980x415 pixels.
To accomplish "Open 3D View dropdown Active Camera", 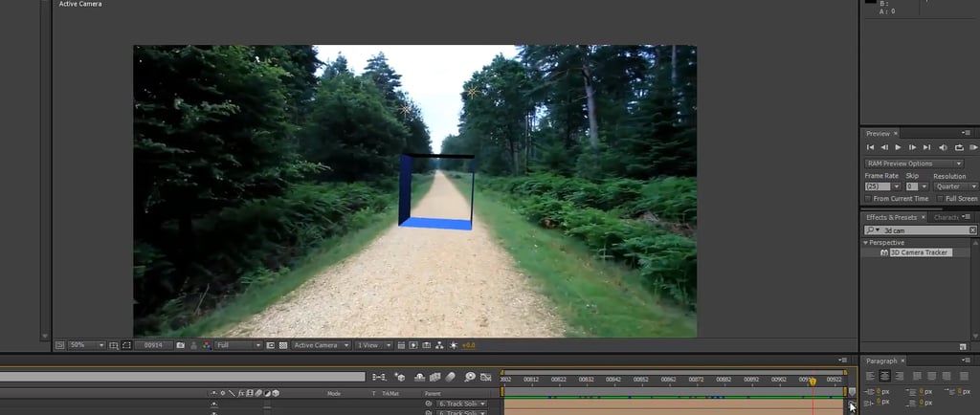I will [x=322, y=345].
